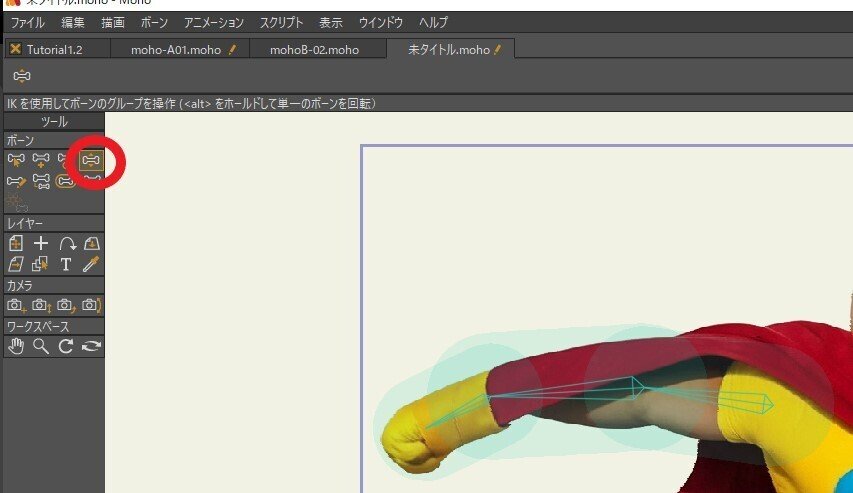Screen dimensions: 853x493
Task: Open the ウインドウ menu
Action: click(x=381, y=22)
